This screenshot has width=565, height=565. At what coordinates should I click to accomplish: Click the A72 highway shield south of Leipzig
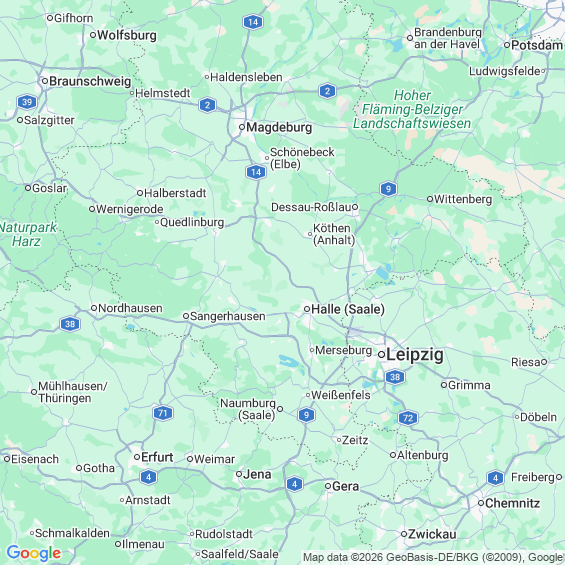408,418
